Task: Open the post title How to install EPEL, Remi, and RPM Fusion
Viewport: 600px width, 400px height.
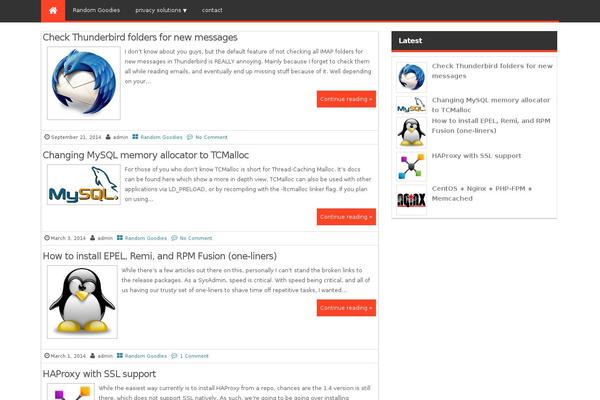Action: click(160, 256)
